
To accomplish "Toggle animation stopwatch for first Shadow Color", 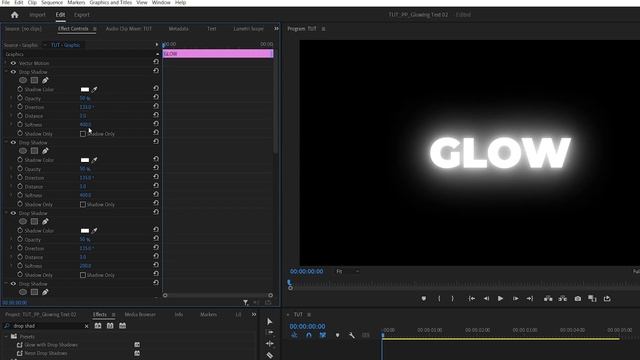I will tap(20, 89).
